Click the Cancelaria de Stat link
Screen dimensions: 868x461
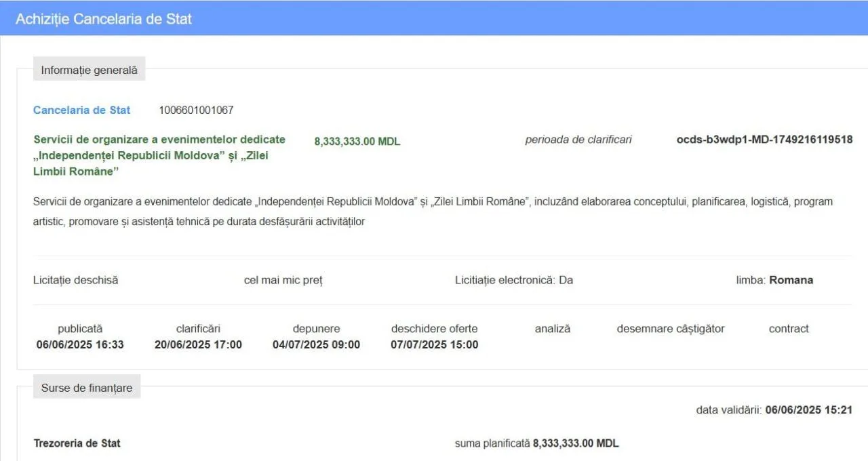pyautogui.click(x=81, y=110)
